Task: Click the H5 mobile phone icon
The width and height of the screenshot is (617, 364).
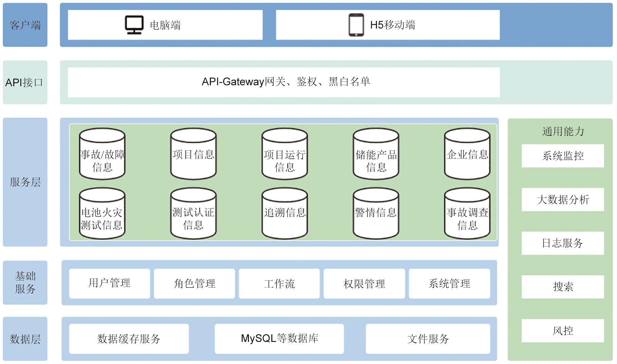Action: click(x=356, y=25)
